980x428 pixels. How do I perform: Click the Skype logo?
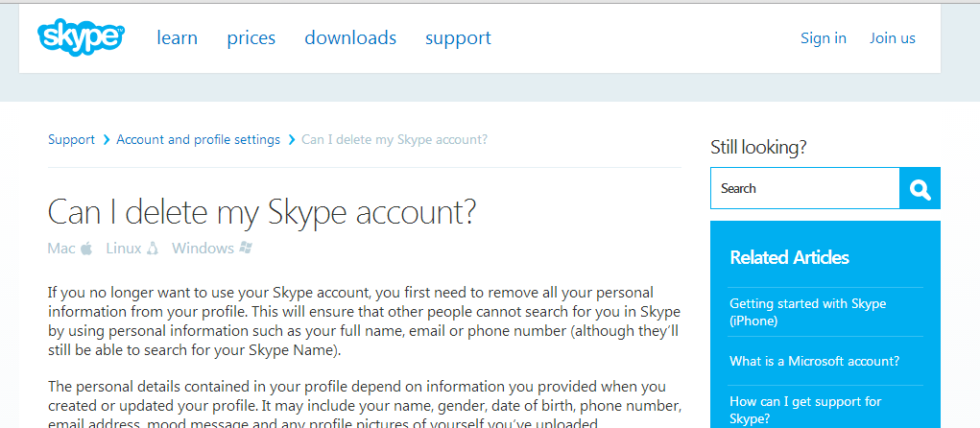coord(81,37)
